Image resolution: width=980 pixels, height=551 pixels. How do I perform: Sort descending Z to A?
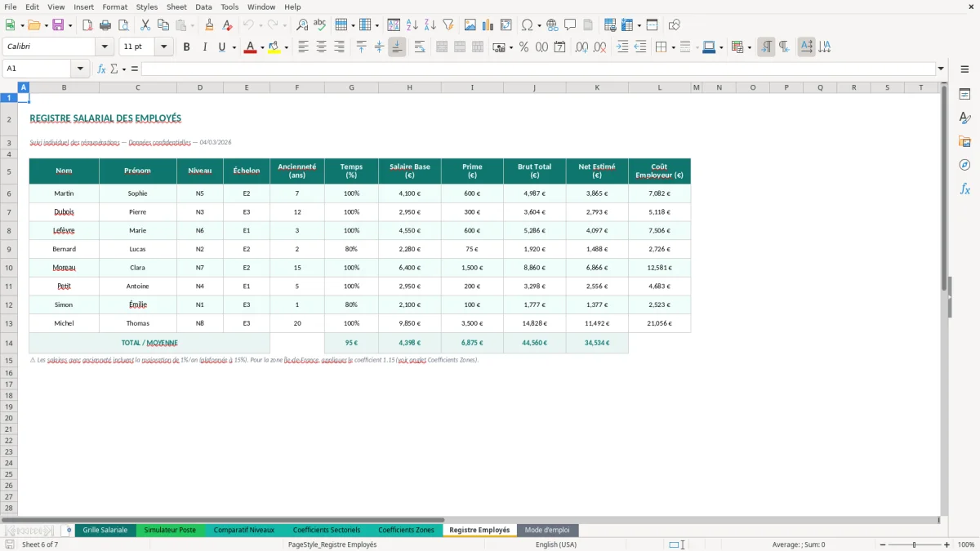[x=430, y=25]
